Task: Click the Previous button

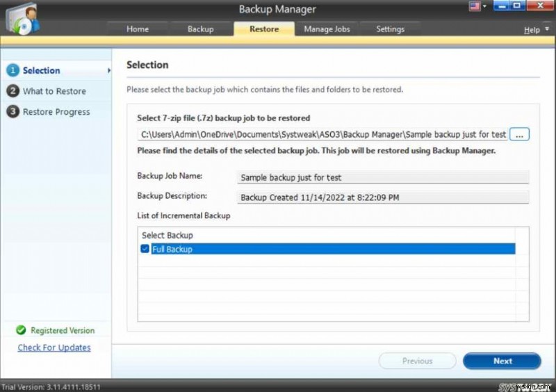Action: click(x=418, y=361)
